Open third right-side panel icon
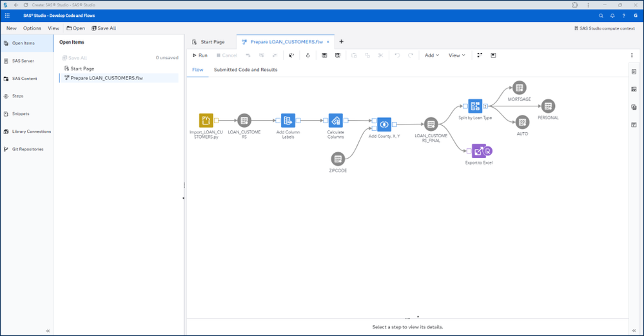The height and width of the screenshot is (336, 644). (634, 107)
